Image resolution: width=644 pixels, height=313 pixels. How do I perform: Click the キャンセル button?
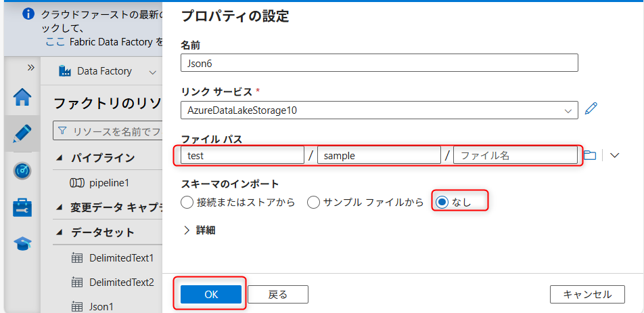point(587,294)
